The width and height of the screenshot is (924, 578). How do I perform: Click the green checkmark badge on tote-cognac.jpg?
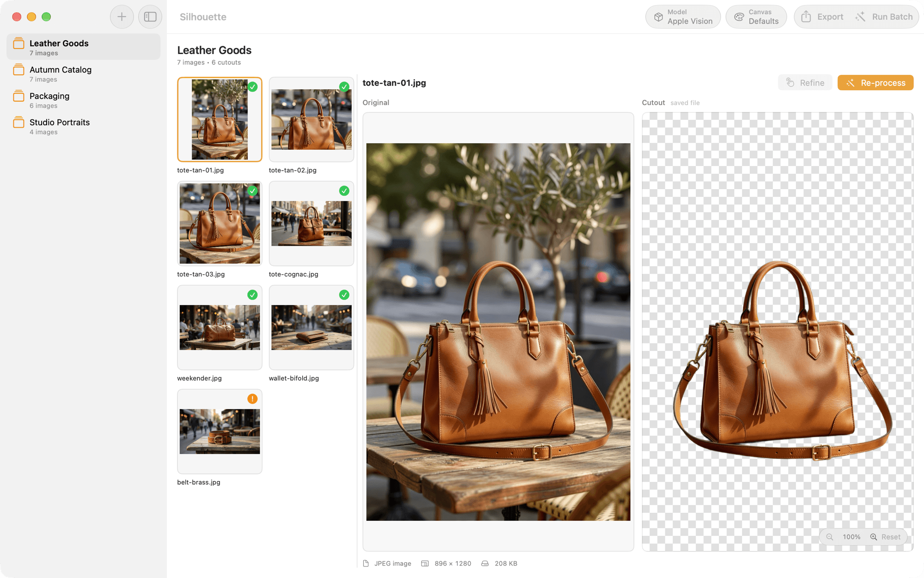coord(344,191)
